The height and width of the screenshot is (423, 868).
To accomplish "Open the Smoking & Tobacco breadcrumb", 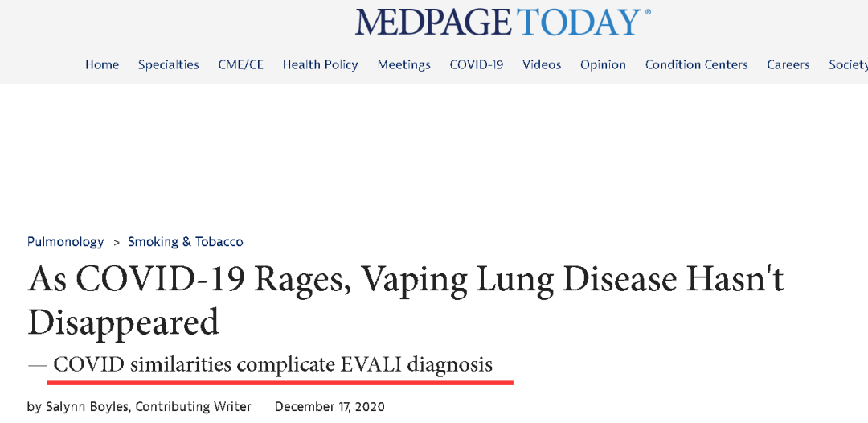I will tap(186, 242).
